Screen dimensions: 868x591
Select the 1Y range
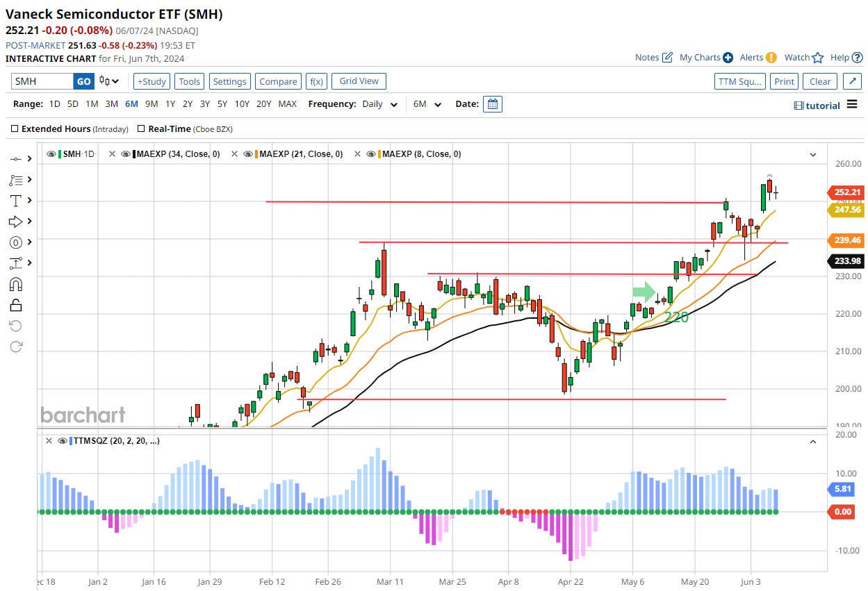(170, 104)
